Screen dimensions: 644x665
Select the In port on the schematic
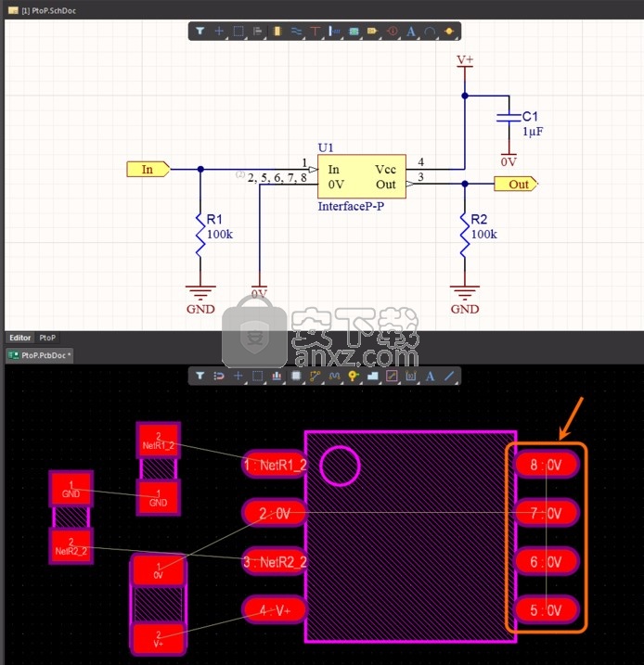click(x=148, y=169)
